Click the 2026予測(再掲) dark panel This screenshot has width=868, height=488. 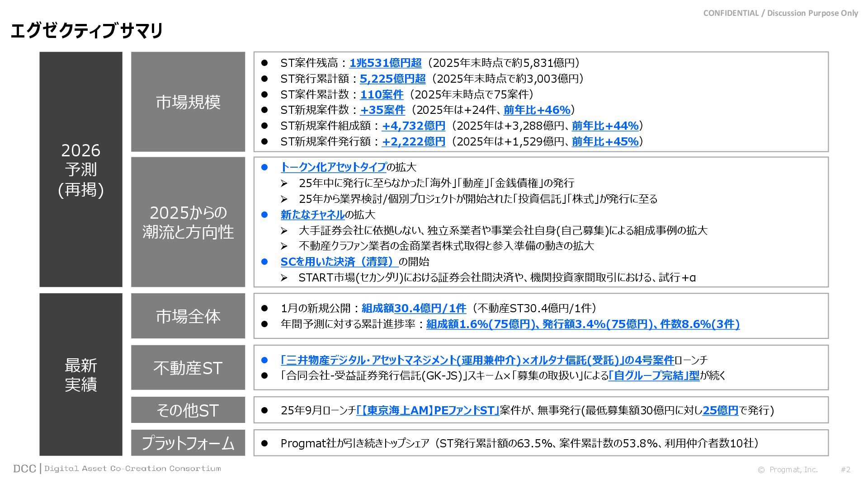(x=81, y=169)
